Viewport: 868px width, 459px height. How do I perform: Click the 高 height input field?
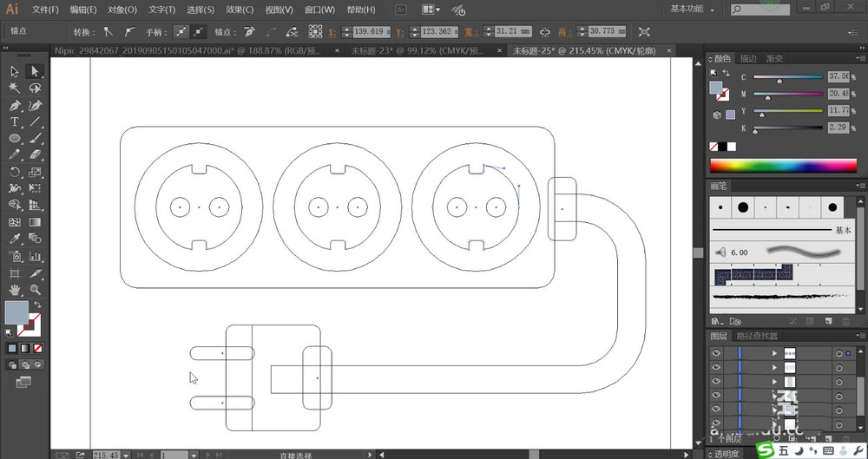tap(608, 31)
